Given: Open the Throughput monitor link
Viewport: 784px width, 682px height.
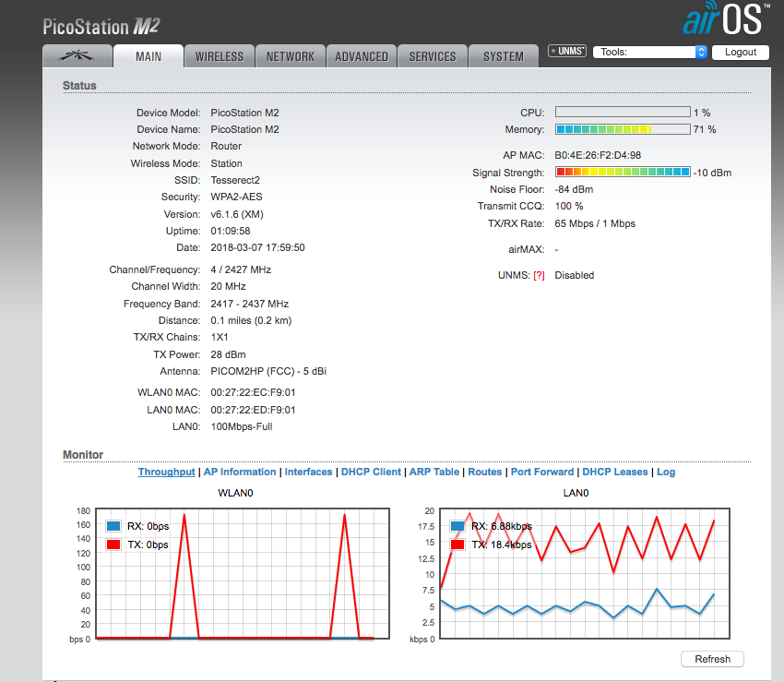Looking at the screenshot, I should click(167, 472).
